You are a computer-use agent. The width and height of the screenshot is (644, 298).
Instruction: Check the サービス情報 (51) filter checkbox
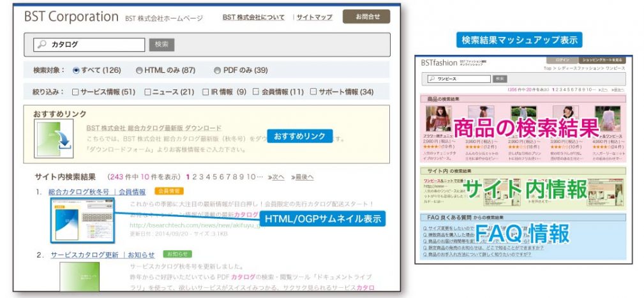coord(75,92)
